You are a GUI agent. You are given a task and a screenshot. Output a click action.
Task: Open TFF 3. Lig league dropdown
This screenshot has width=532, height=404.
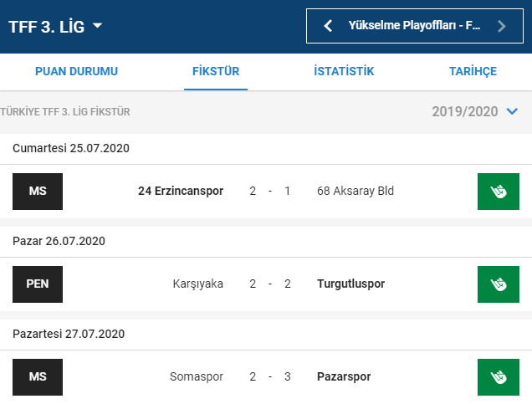point(55,26)
